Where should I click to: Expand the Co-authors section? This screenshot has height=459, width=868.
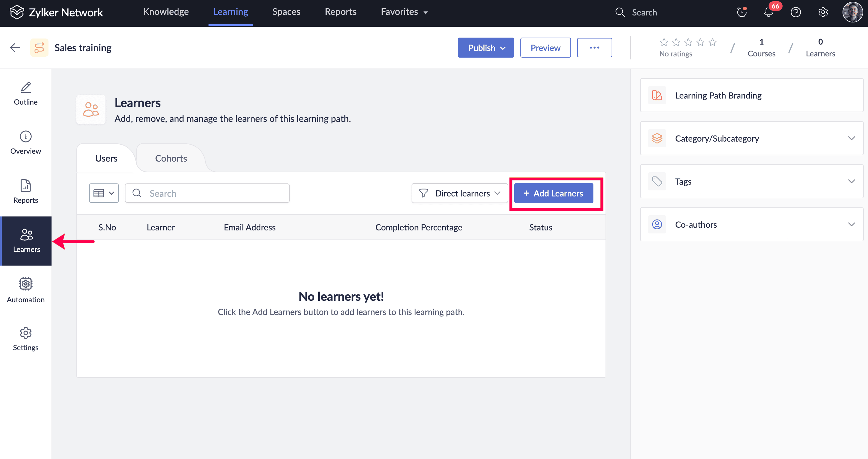852,224
